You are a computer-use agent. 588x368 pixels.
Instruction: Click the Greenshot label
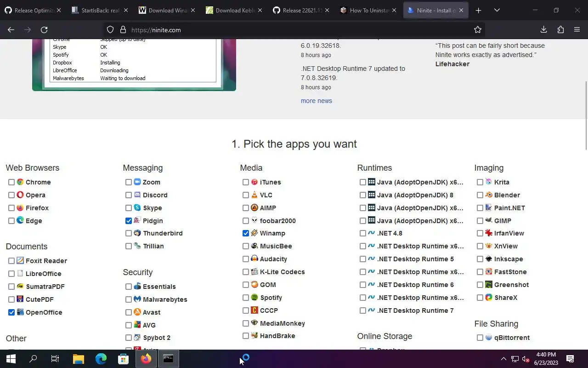pos(511,285)
